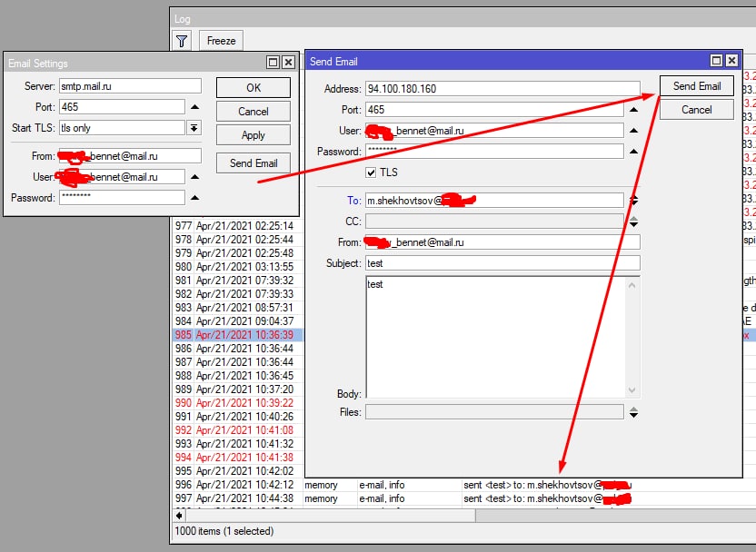The image size is (756, 552).
Task: Select log row 980 Apr/21/2021 03:13:55
Action: point(238,266)
